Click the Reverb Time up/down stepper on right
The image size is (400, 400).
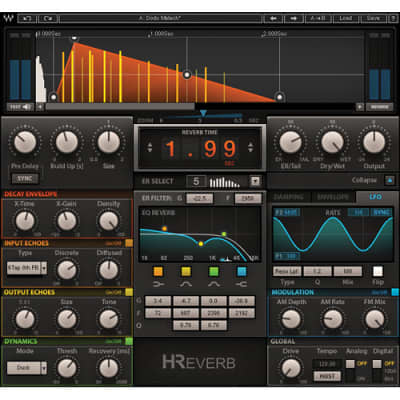click(250, 148)
